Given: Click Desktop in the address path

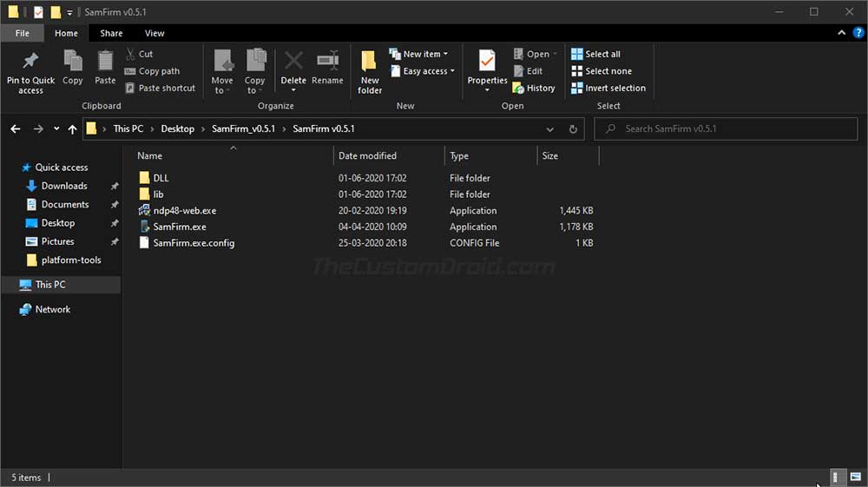Looking at the screenshot, I should coord(177,129).
